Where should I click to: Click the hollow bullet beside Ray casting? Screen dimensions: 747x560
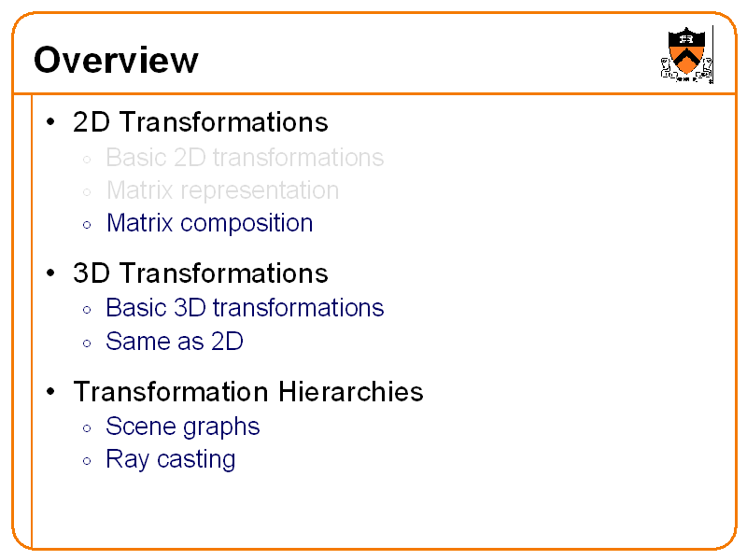86,461
